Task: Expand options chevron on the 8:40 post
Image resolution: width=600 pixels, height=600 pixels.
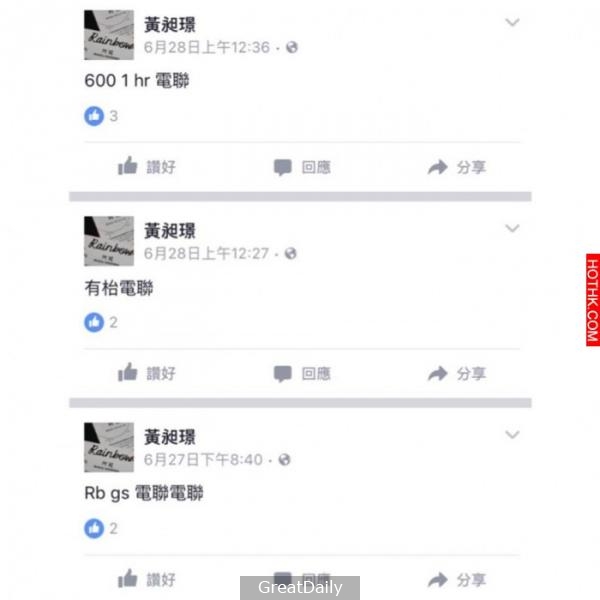Action: pos(512,435)
